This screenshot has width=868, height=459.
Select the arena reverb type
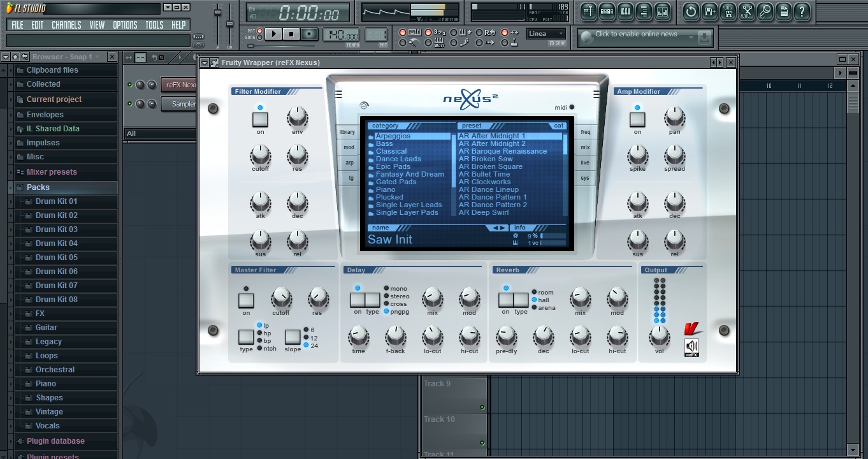543,308
